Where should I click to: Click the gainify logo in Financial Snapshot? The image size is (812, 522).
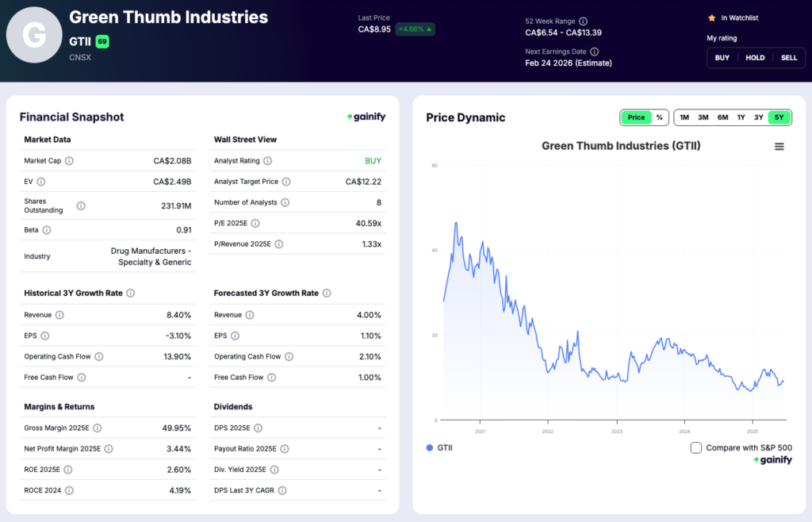364,116
